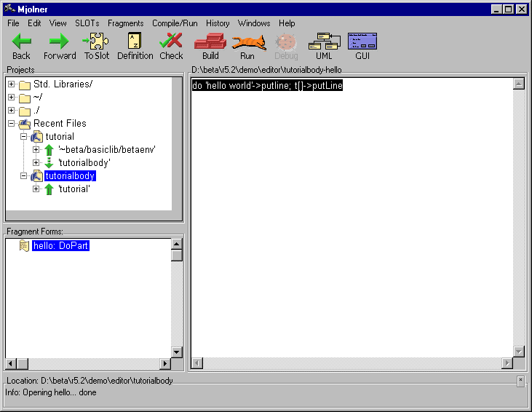Expand the '~beta/basiclib/betaenv' entry
This screenshot has width=532, height=412.
36,150
